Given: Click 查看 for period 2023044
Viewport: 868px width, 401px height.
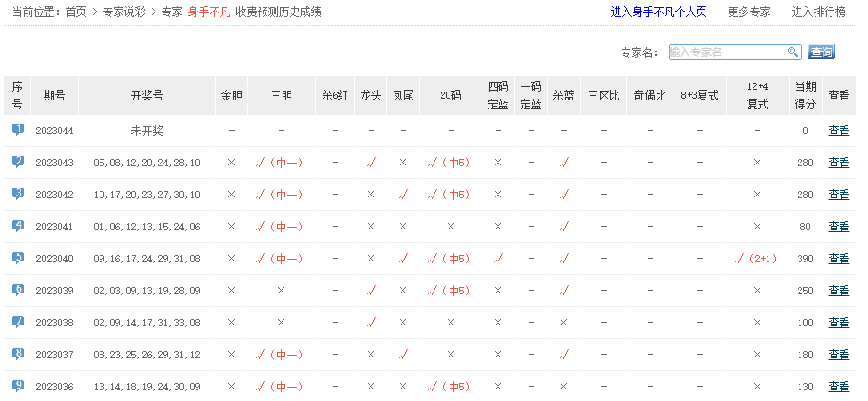Looking at the screenshot, I should tap(839, 131).
